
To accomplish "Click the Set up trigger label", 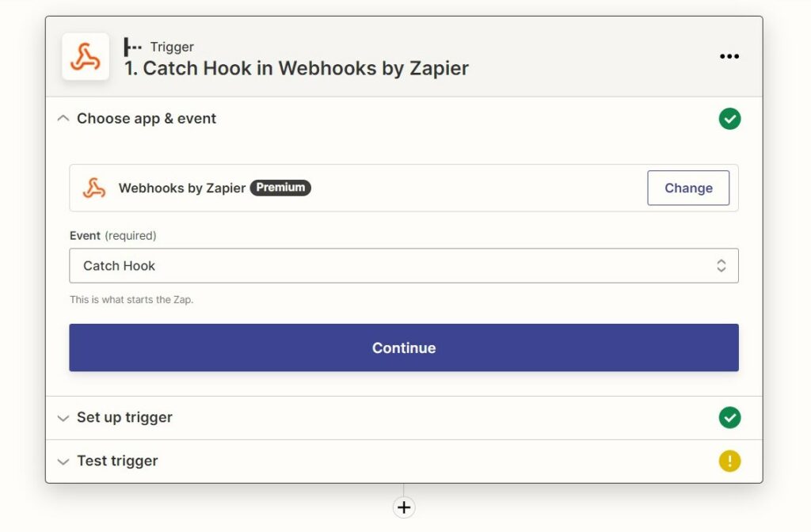I will pos(124,417).
